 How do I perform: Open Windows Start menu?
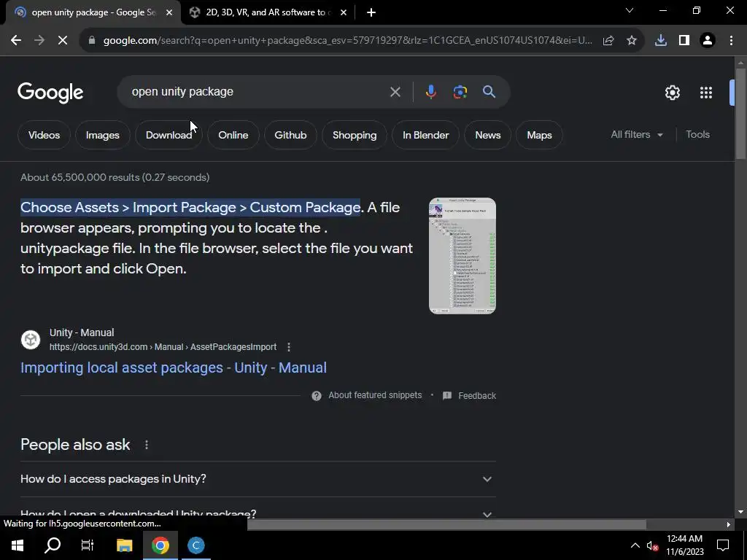18,545
